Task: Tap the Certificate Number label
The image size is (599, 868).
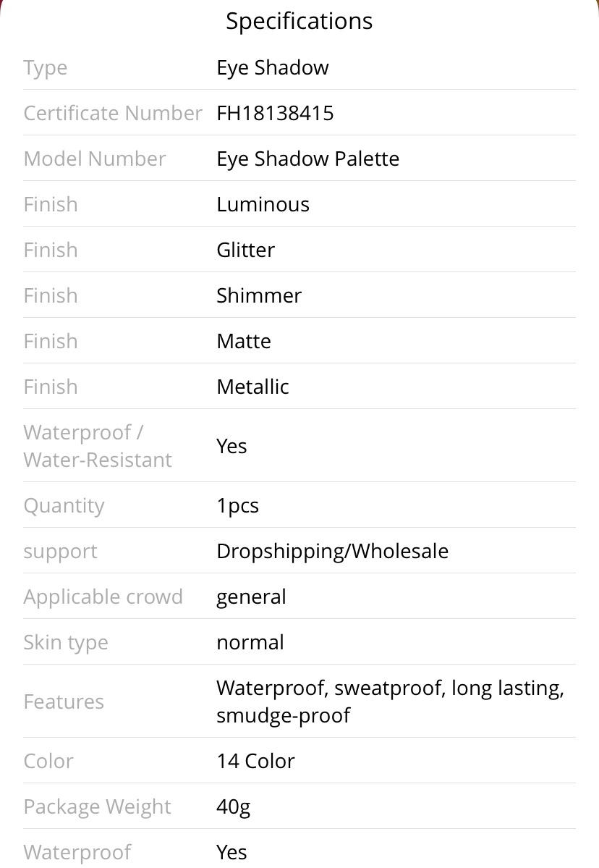Action: point(113,113)
